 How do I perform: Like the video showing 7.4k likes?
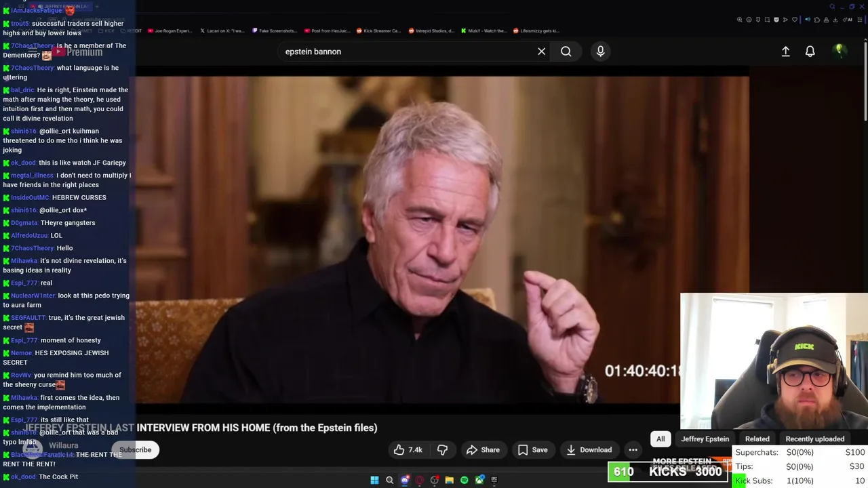pos(408,449)
